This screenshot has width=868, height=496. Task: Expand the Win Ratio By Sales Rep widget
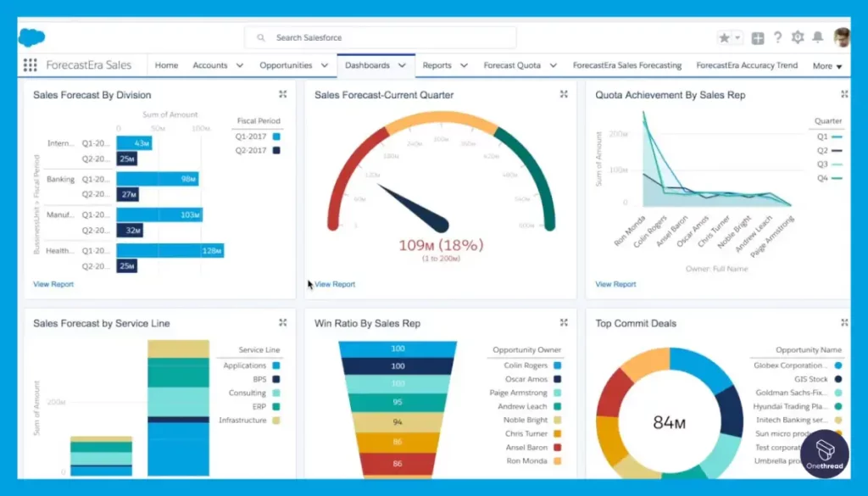564,322
